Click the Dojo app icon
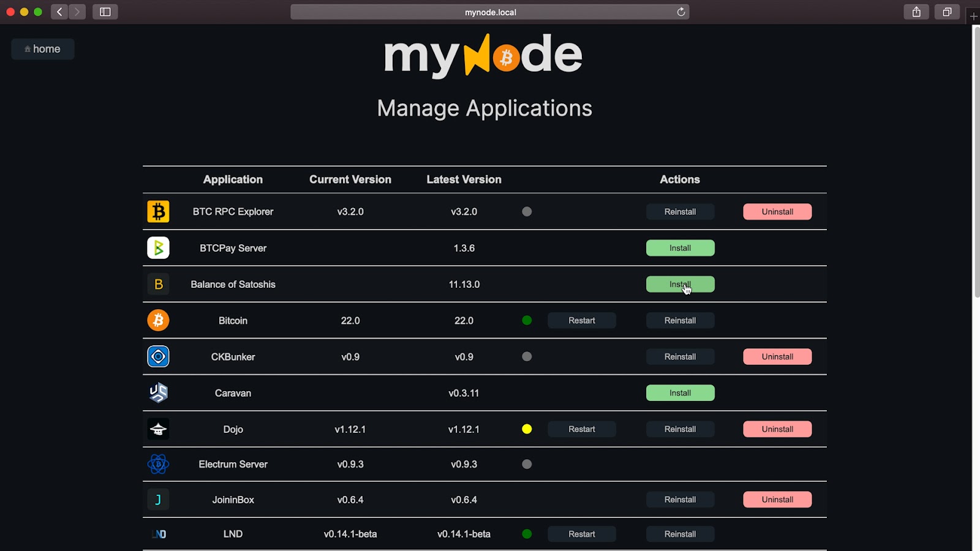 (158, 429)
